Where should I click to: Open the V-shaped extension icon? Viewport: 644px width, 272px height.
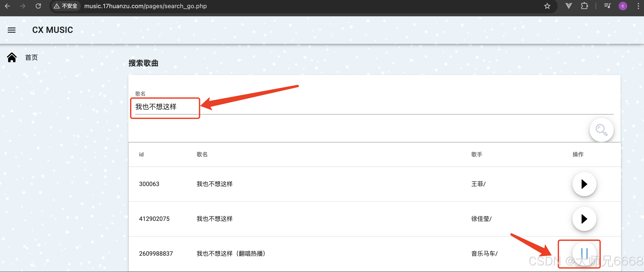click(x=569, y=6)
